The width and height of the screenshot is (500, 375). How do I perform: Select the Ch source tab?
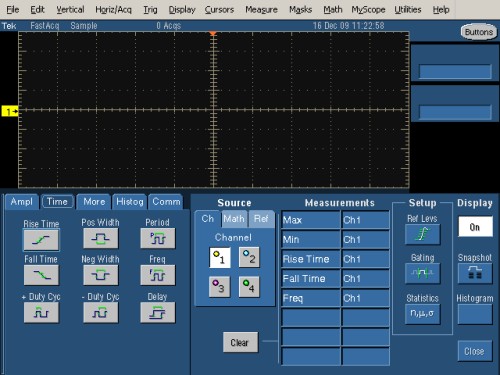coord(207,219)
